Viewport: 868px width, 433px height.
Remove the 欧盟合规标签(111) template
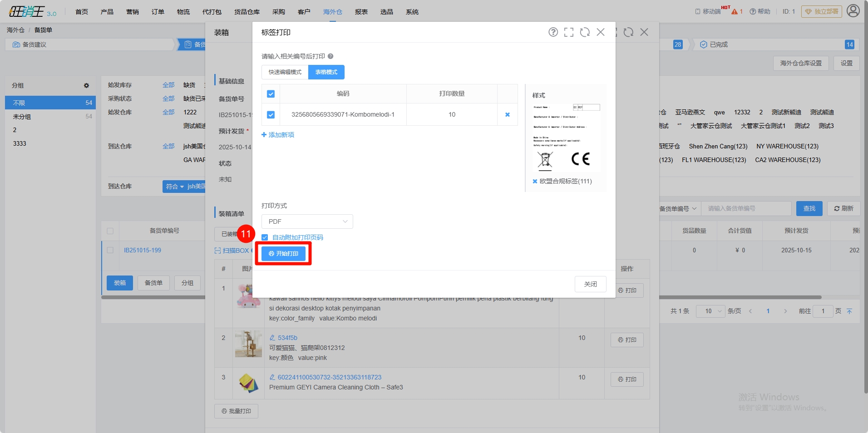tap(535, 182)
